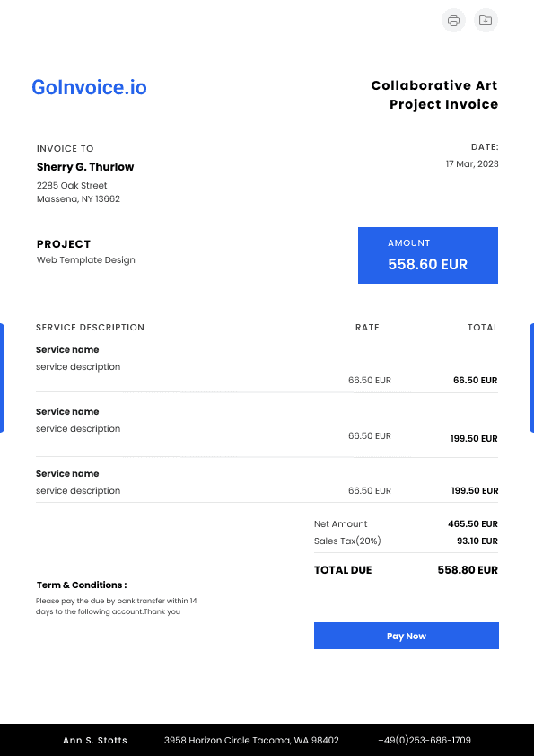Click the invoice date 17 Mar, 2023

pos(472,164)
